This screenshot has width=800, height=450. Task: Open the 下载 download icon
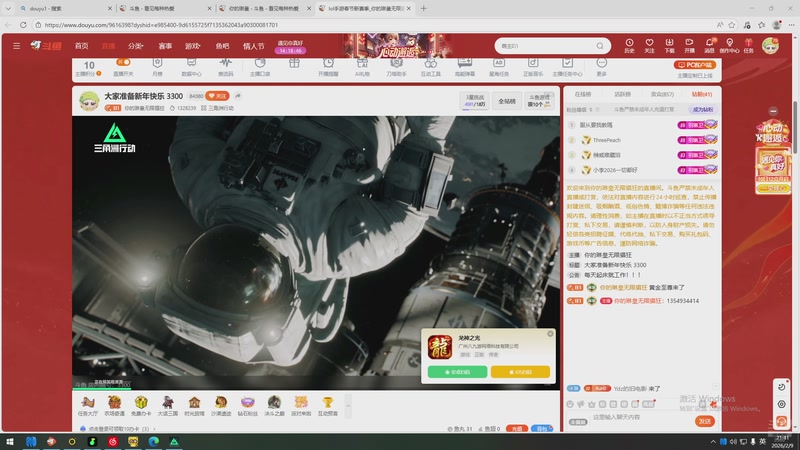669,45
